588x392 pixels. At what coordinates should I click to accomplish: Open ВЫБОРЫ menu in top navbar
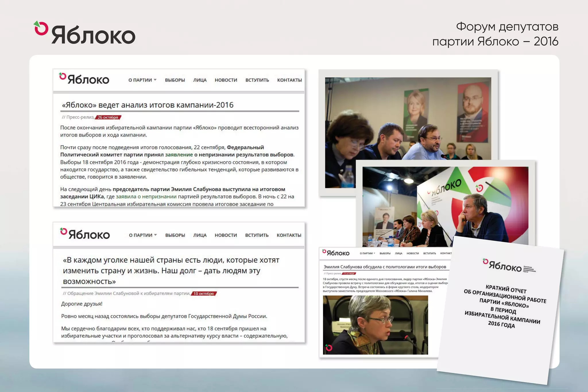click(175, 80)
